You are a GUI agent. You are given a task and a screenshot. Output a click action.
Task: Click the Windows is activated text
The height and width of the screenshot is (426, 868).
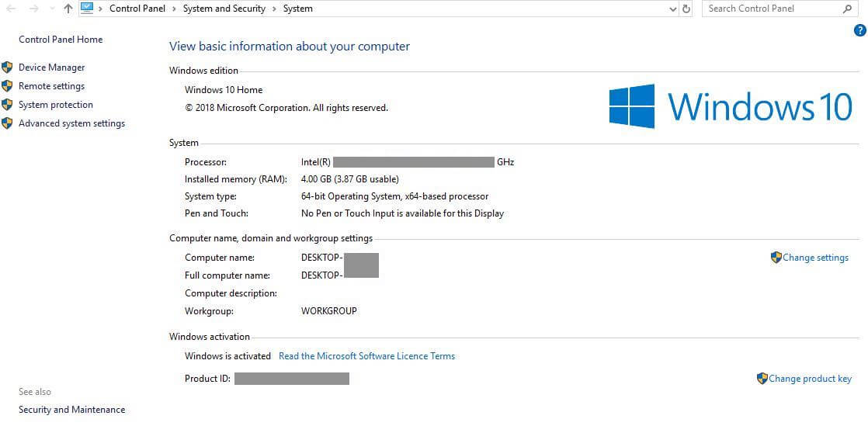[228, 355]
